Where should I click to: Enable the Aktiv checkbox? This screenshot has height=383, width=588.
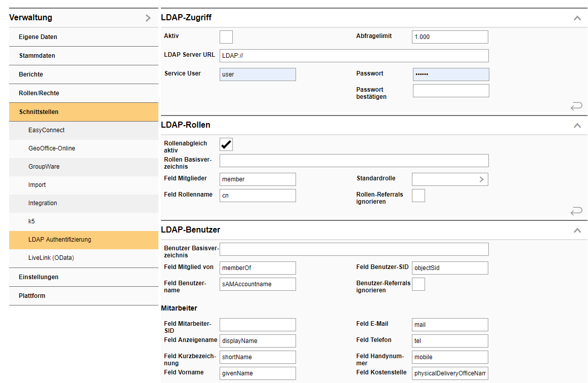226,36
